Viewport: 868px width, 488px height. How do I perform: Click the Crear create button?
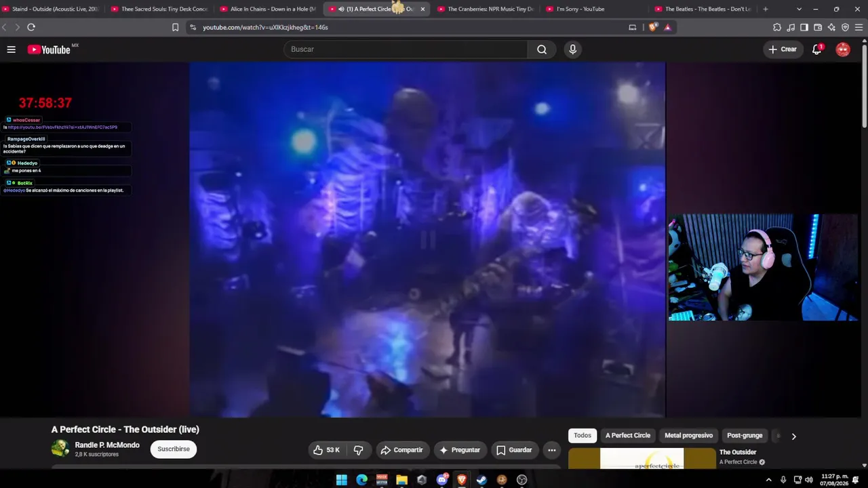pyautogui.click(x=783, y=49)
